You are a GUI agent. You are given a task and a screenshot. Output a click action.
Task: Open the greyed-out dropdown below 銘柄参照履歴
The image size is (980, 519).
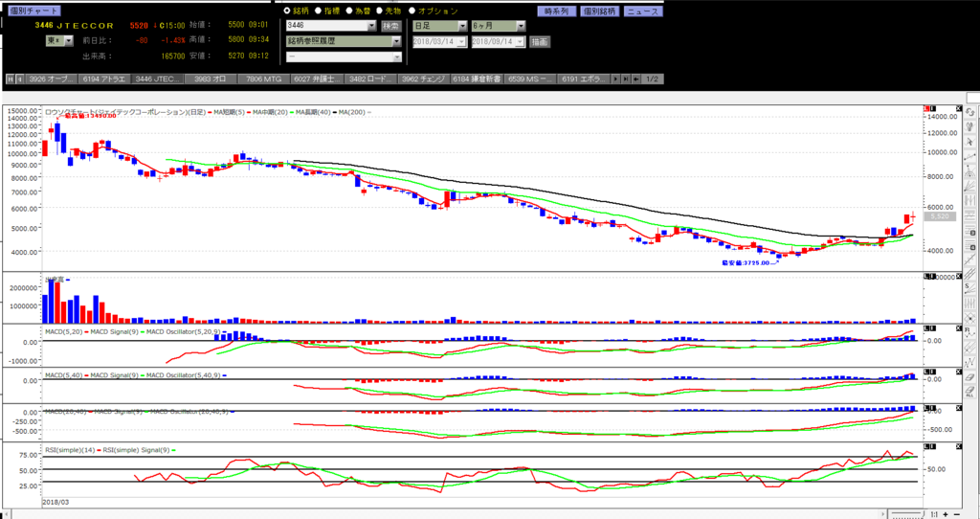point(396,56)
